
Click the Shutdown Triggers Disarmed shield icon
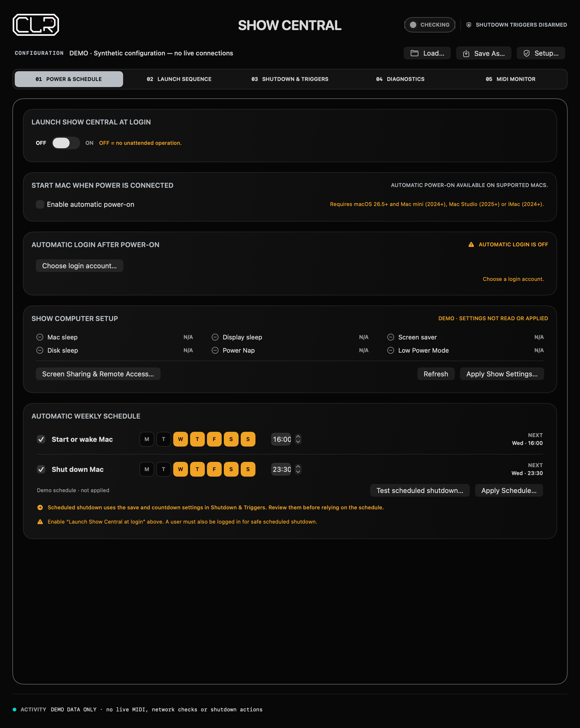(469, 25)
